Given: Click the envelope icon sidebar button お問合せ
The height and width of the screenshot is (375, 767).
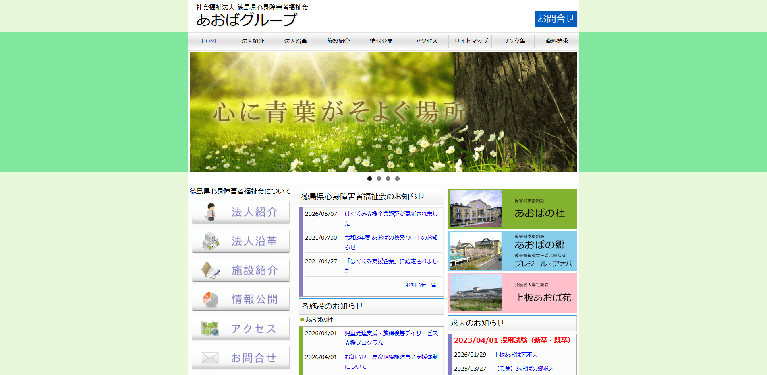Looking at the screenshot, I should click(241, 358).
